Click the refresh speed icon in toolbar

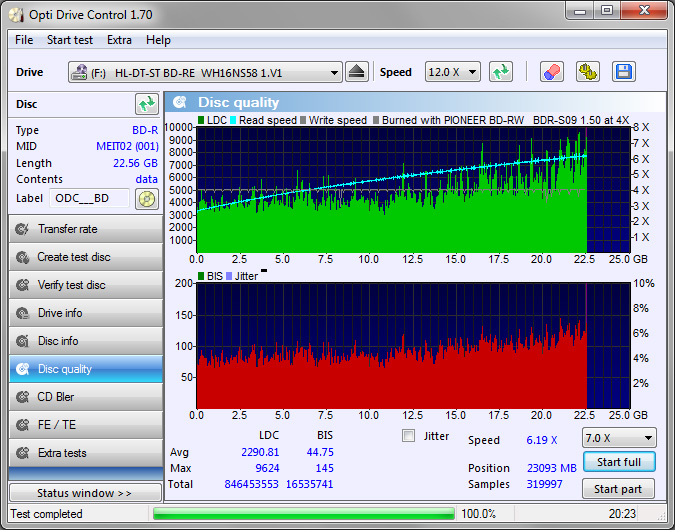pos(501,72)
